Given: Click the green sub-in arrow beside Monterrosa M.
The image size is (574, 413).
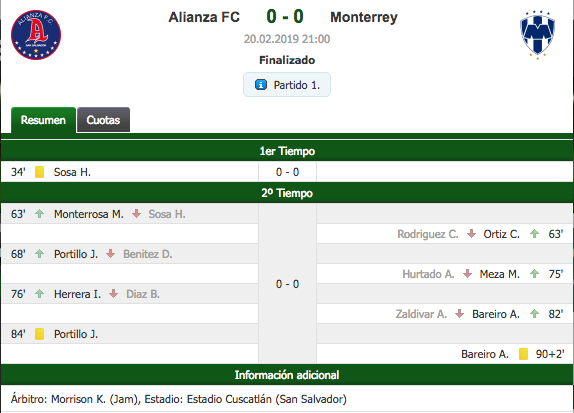Looking at the screenshot, I should pyautogui.click(x=40, y=213).
